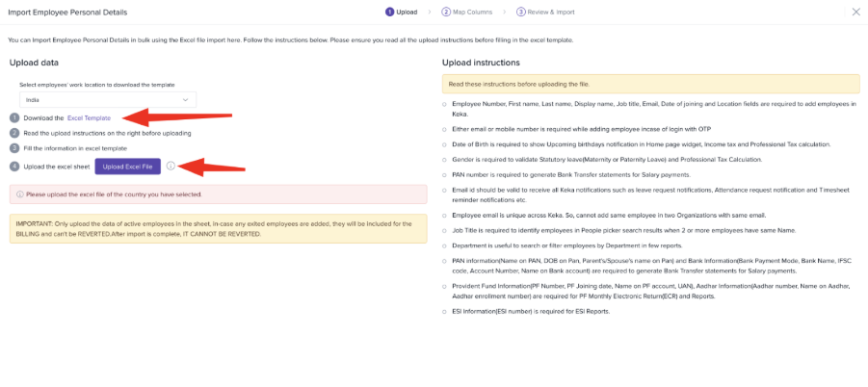868x387 pixels.
Task: Open the India work location dropdown
Action: (108, 100)
